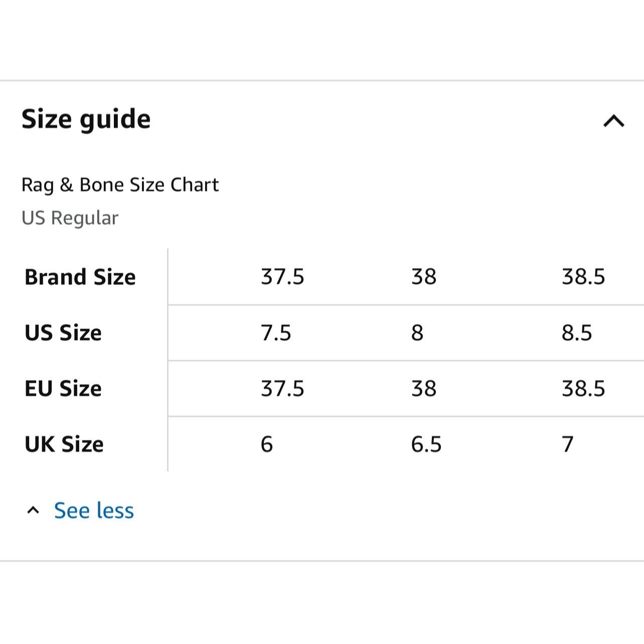Click US Size value 7.5
The image size is (644, 644).
[276, 333]
